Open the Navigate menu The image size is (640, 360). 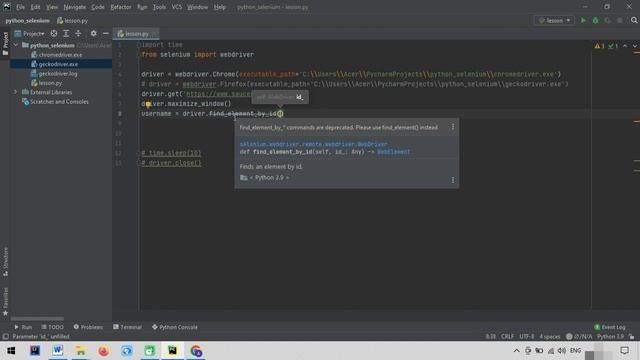tap(75, 7)
